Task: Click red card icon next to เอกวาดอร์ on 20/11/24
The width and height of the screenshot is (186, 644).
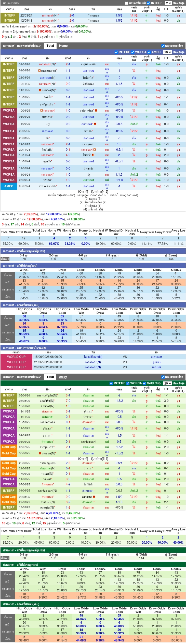Action: click(x=95, y=150)
